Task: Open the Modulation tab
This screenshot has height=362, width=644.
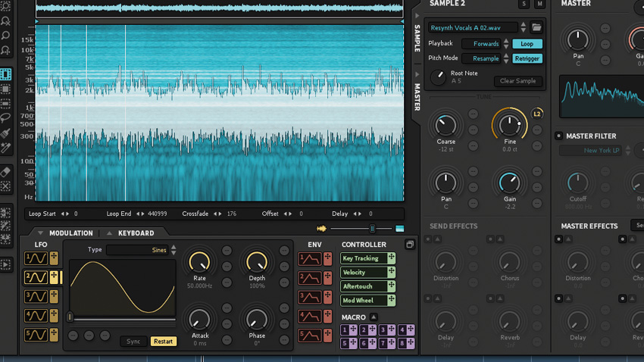Action: [70, 233]
